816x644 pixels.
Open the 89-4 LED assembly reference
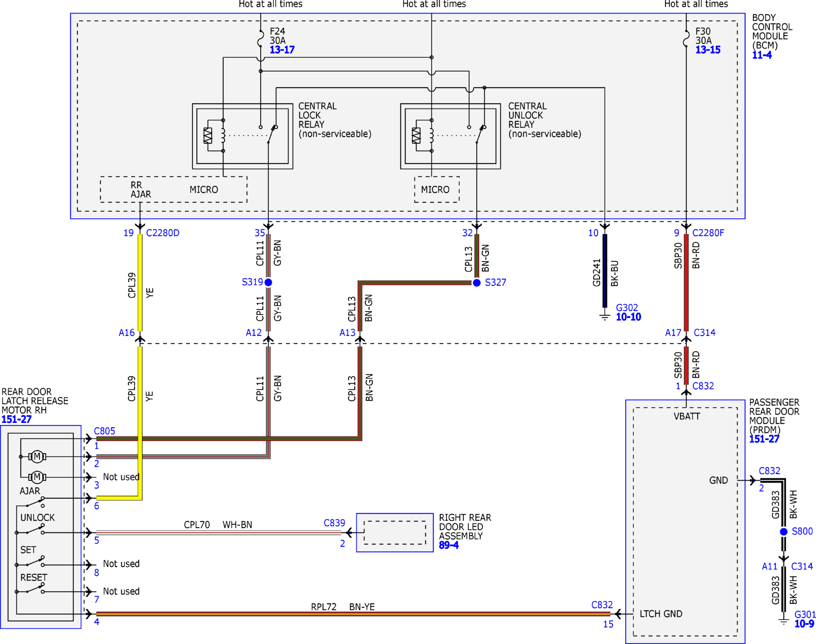click(449, 545)
